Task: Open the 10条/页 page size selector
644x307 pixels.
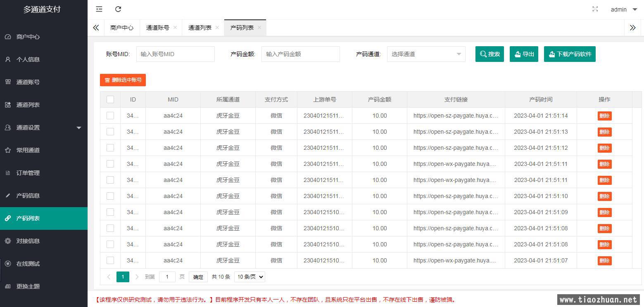Action: pyautogui.click(x=250, y=277)
